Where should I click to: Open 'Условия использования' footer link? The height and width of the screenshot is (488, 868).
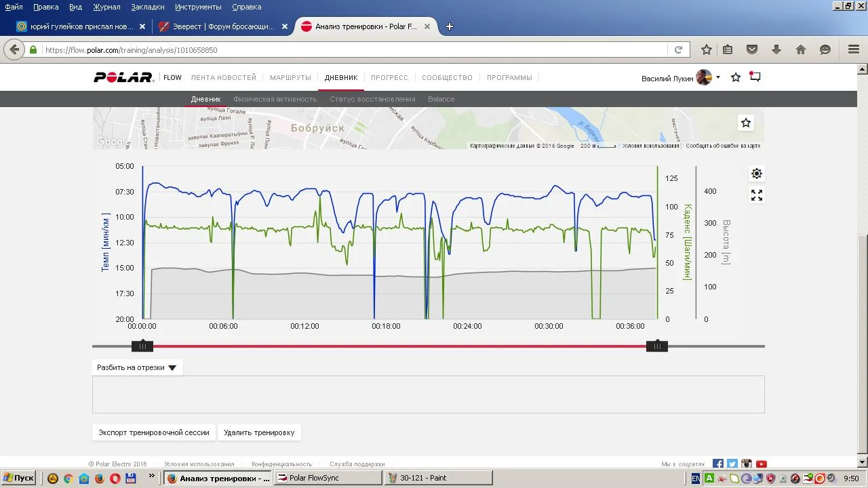pos(199,464)
